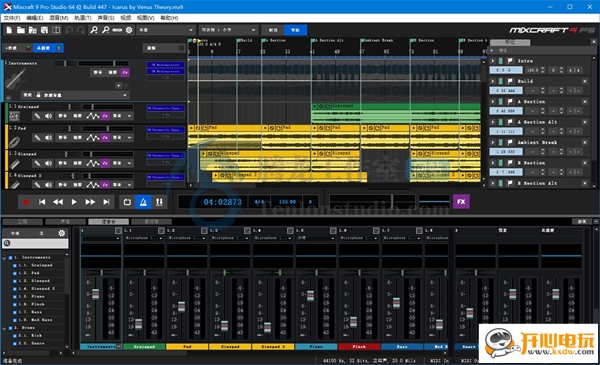
Task: Expand the Intro marker entry
Action: tap(493, 61)
